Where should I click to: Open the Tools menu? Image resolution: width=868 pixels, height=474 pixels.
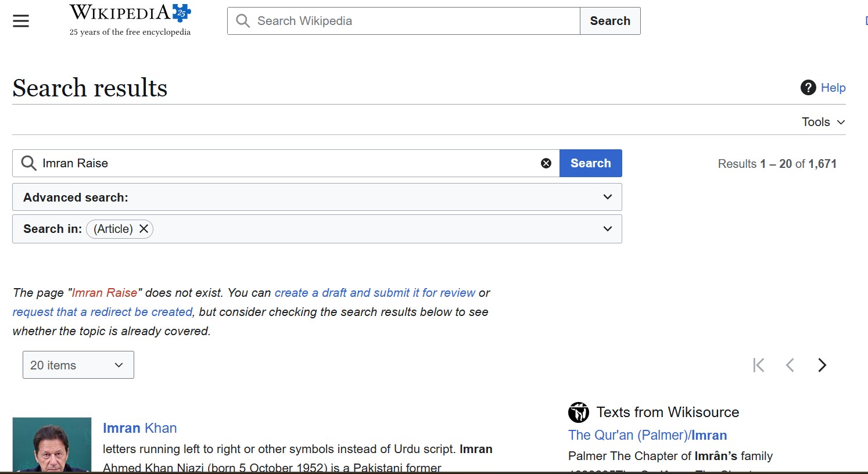(x=823, y=122)
